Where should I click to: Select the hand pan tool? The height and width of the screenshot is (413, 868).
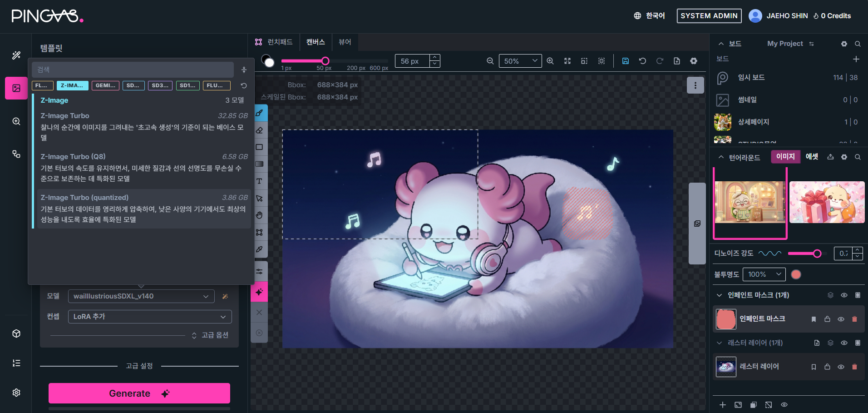(259, 215)
